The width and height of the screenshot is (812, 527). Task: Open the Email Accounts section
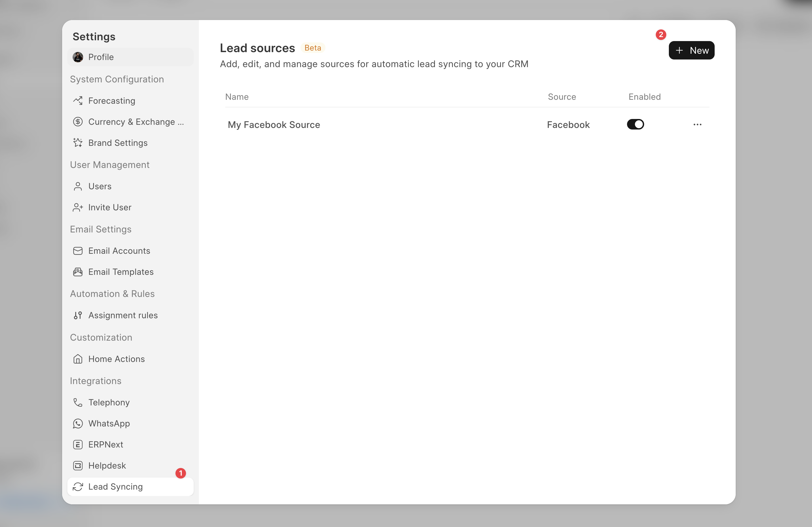(119, 251)
